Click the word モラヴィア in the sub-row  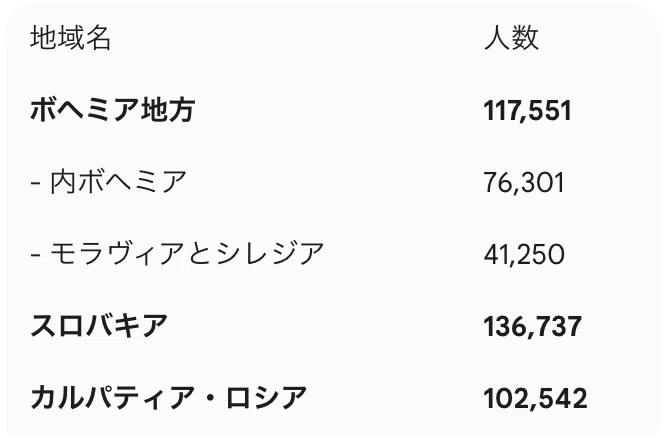(x=118, y=254)
